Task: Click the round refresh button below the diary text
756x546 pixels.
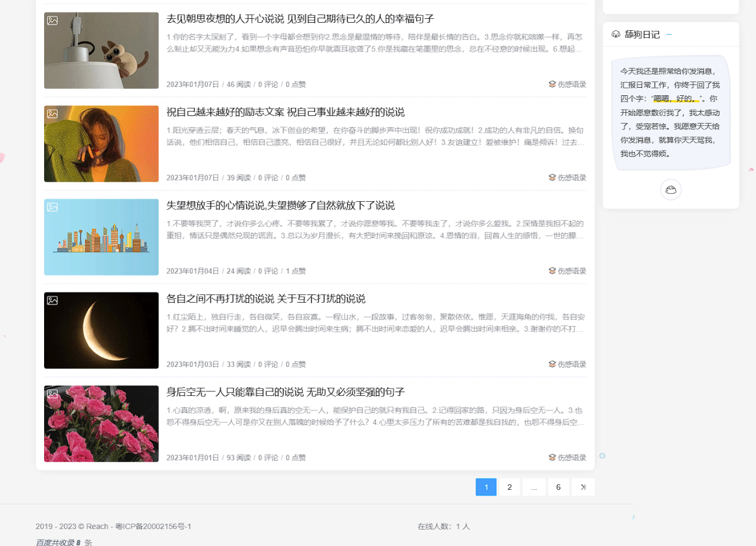Action: pos(671,189)
